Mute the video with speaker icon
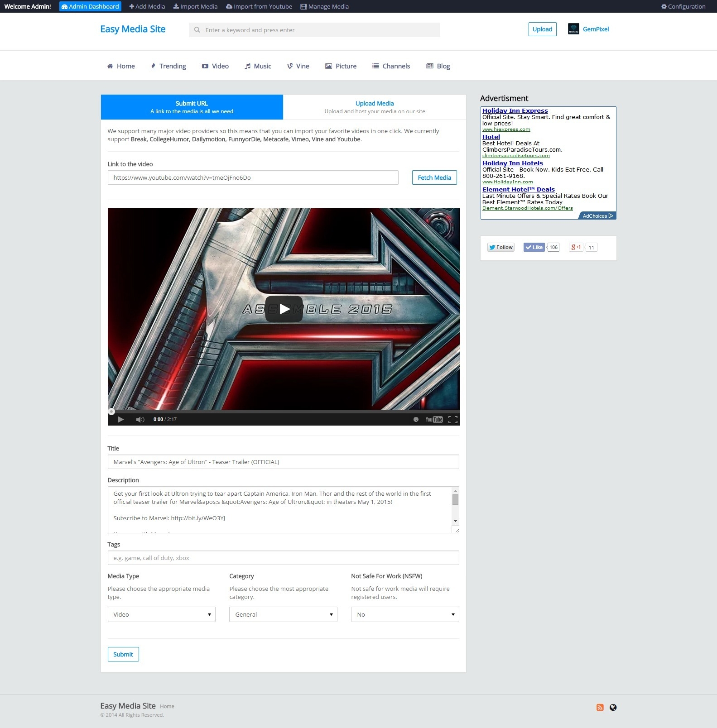The height and width of the screenshot is (728, 717). click(140, 419)
